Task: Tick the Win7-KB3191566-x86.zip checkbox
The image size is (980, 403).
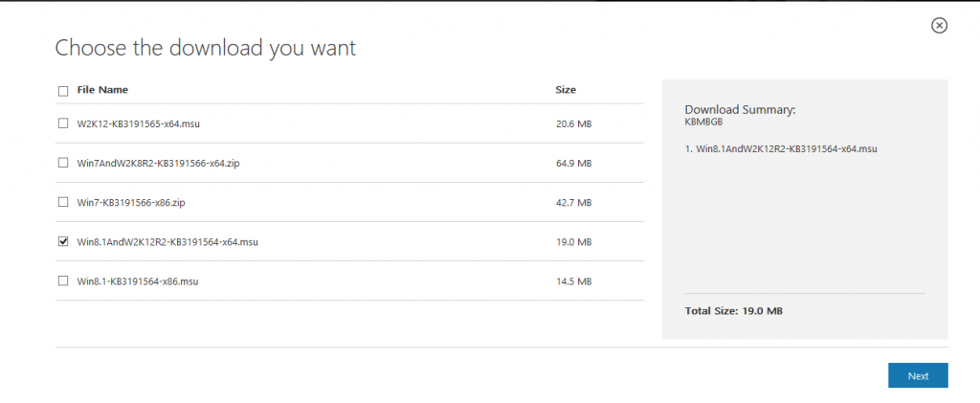Action: point(63,202)
